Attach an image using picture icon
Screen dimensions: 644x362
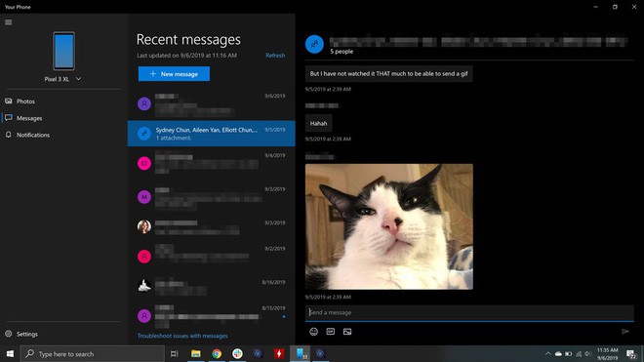pyautogui.click(x=347, y=332)
